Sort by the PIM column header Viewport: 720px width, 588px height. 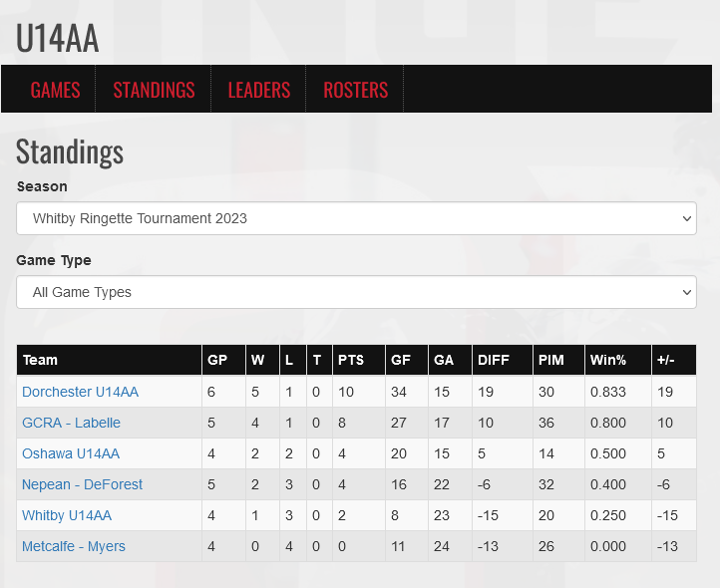click(x=551, y=360)
